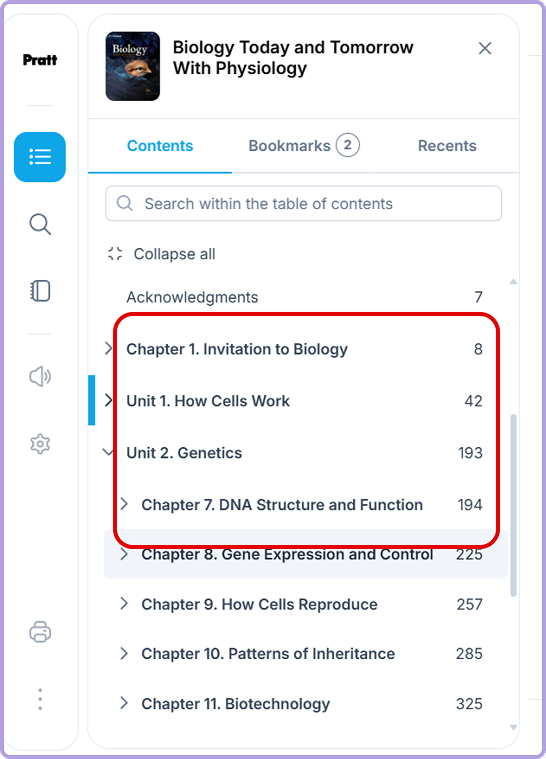The height and width of the screenshot is (759, 546).
Task: Switch to the Bookmarks tab
Action: click(303, 145)
